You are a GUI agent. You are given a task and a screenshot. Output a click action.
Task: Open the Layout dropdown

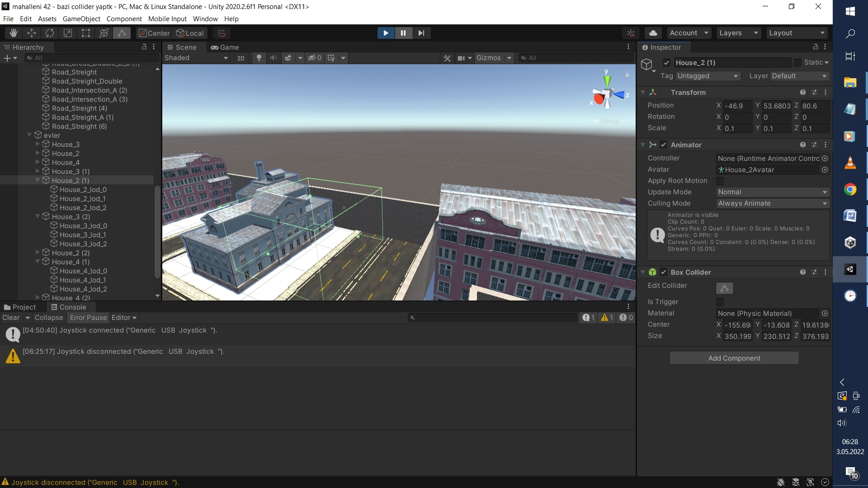click(x=797, y=33)
